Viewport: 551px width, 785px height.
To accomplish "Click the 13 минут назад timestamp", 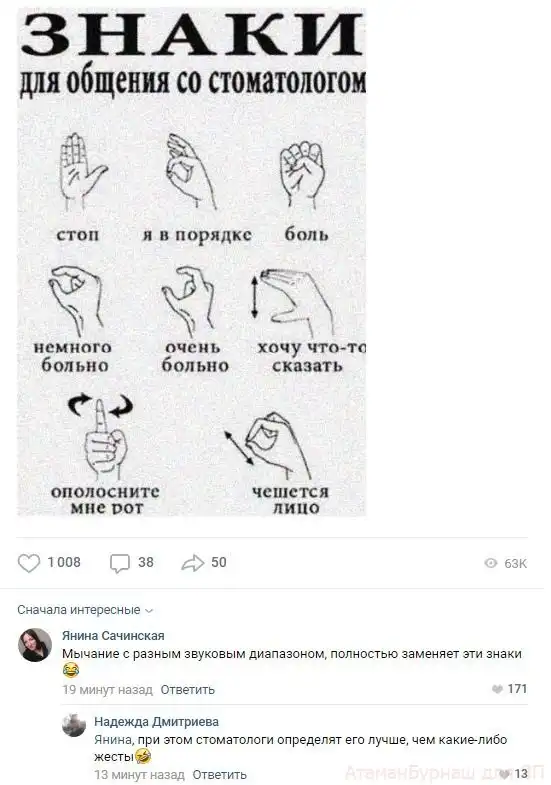I will pyautogui.click(x=139, y=774).
